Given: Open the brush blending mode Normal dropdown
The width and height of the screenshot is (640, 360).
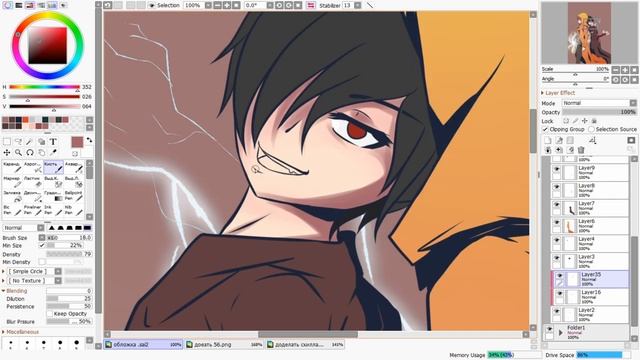Looking at the screenshot, I should [x=23, y=228].
